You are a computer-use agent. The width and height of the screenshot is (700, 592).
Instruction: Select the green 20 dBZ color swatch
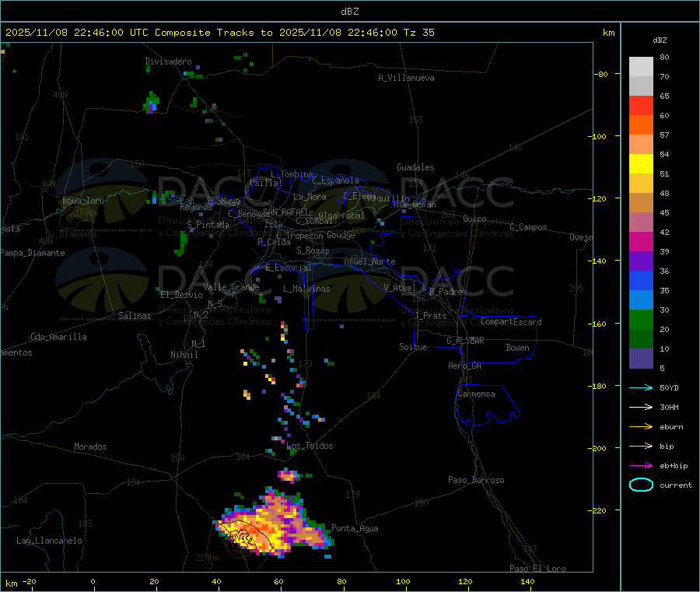(641, 319)
